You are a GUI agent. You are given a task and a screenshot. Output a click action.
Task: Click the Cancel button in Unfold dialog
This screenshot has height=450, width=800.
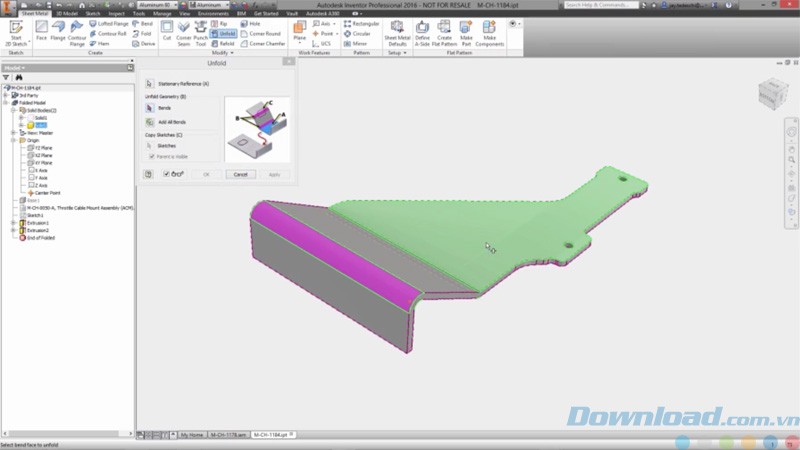[x=240, y=174]
